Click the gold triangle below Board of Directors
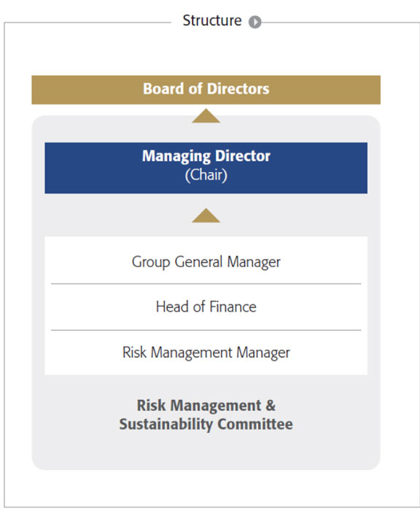420x511 pixels. (x=206, y=115)
